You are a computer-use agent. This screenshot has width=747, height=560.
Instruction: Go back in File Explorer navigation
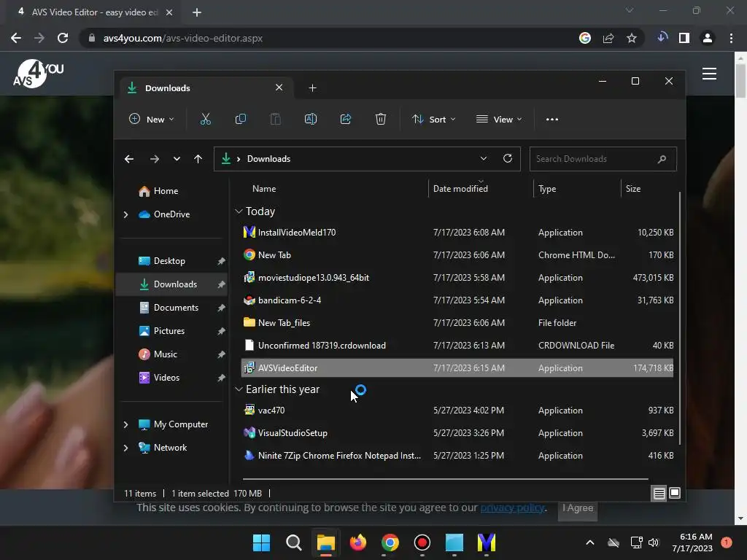129,159
